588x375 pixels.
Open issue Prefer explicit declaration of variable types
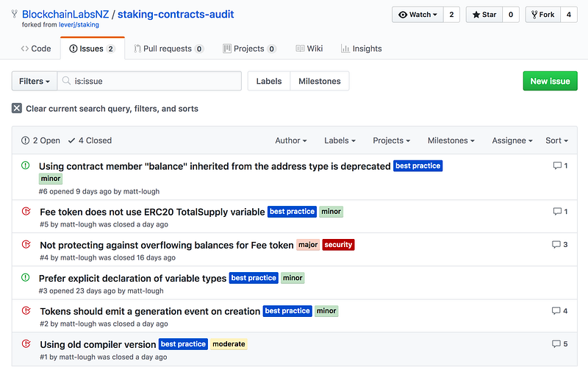click(133, 278)
